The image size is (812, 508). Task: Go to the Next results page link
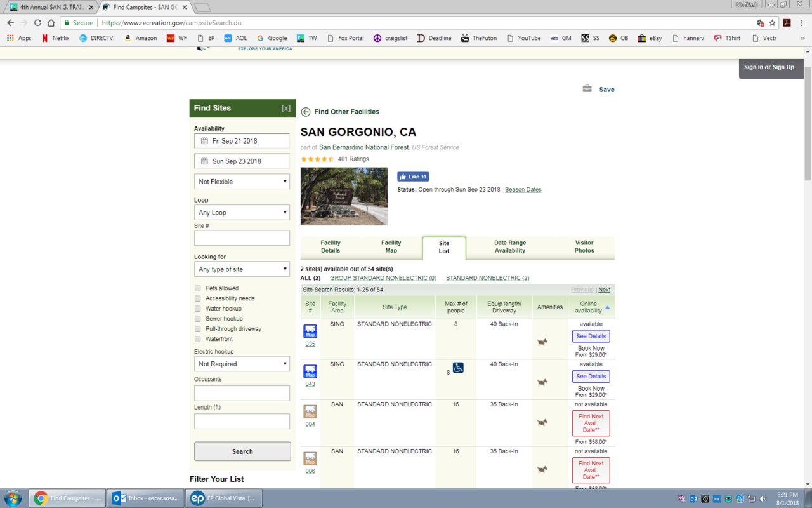pos(605,290)
